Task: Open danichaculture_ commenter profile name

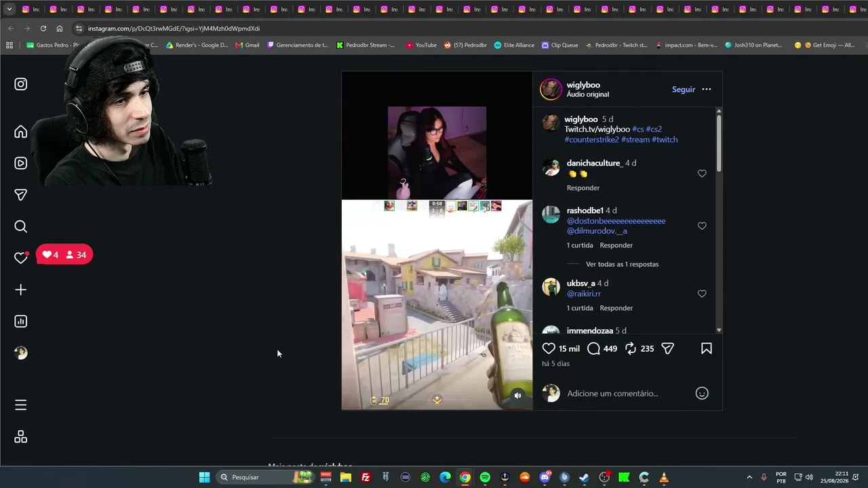Action: 594,163
